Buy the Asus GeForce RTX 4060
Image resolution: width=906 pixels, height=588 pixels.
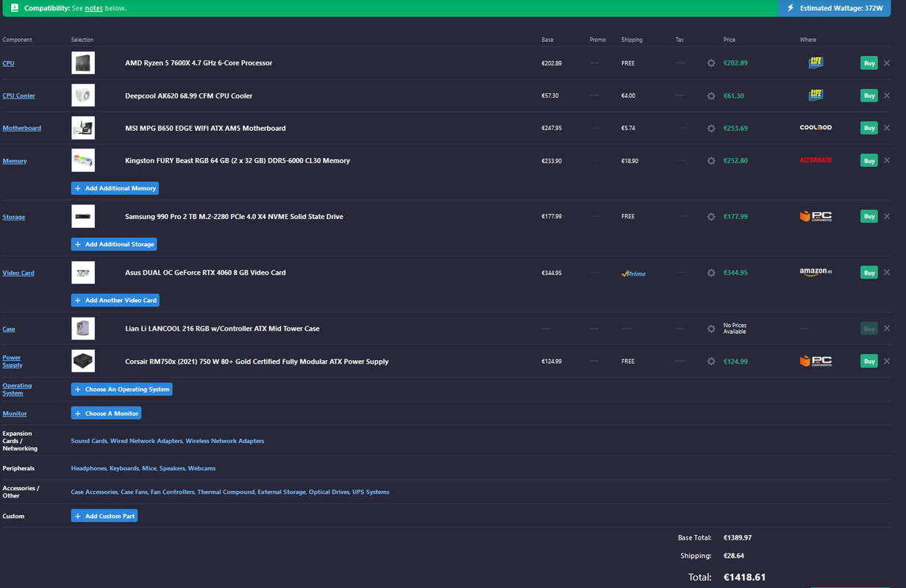click(869, 273)
